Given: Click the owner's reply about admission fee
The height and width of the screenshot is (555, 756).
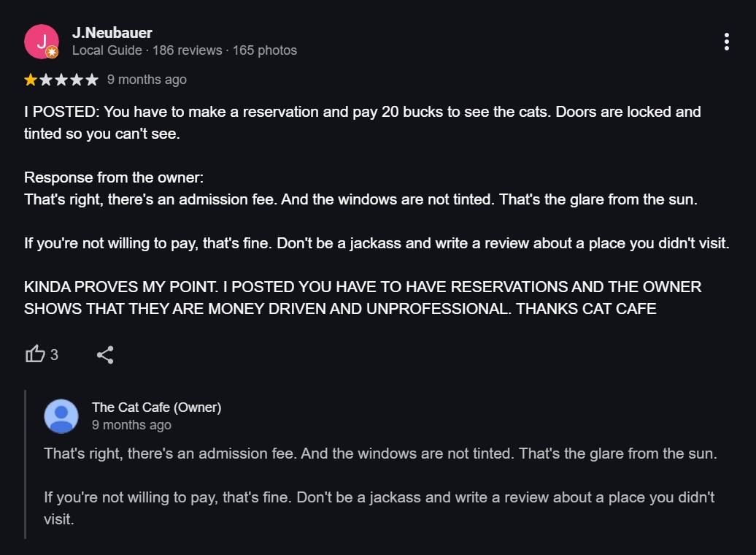Looking at the screenshot, I should click(x=379, y=453).
